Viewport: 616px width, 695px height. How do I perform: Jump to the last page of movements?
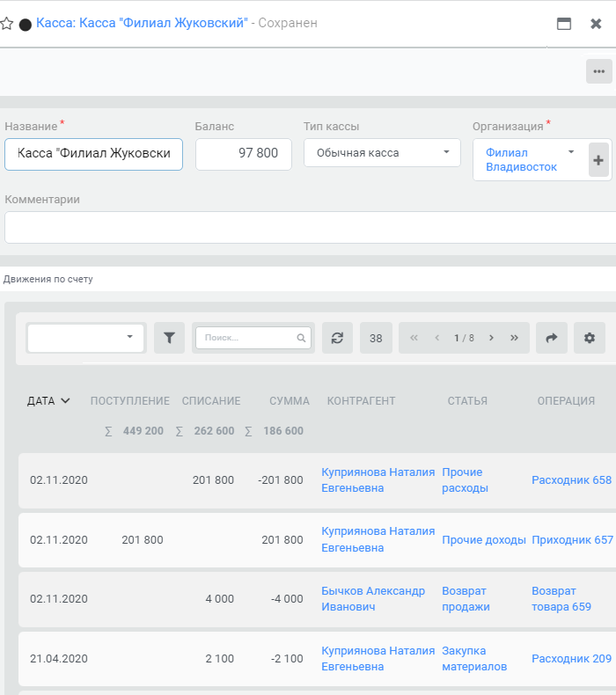(x=514, y=338)
